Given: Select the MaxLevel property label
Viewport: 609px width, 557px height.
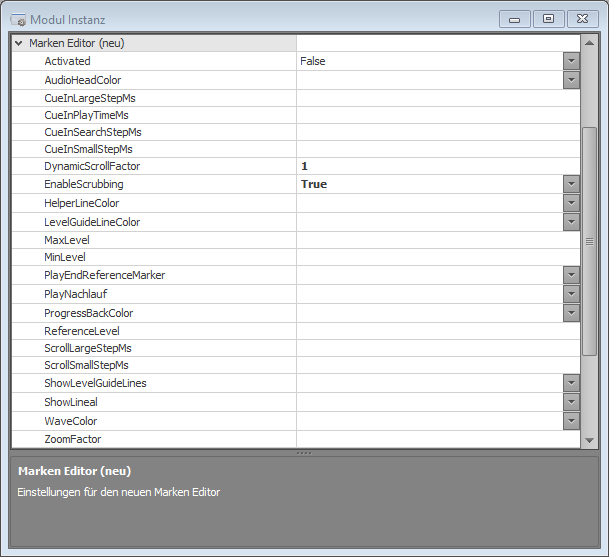Looking at the screenshot, I should pos(66,241).
